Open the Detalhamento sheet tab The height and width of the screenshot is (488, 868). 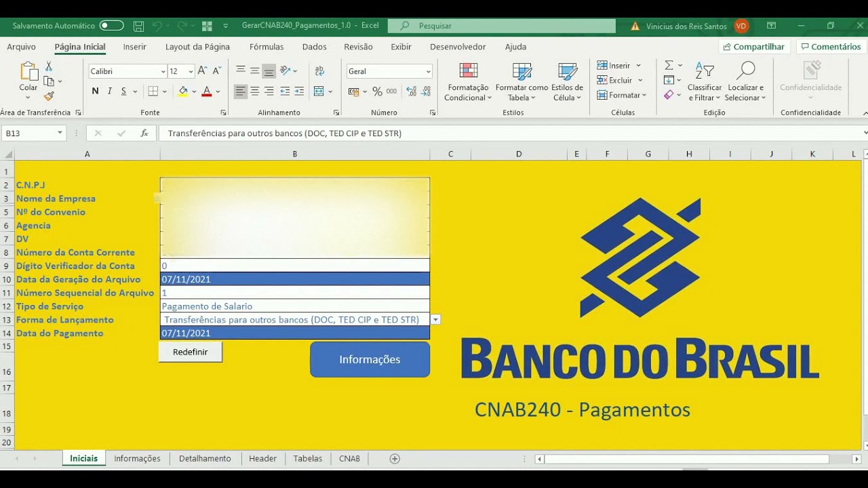point(205,459)
